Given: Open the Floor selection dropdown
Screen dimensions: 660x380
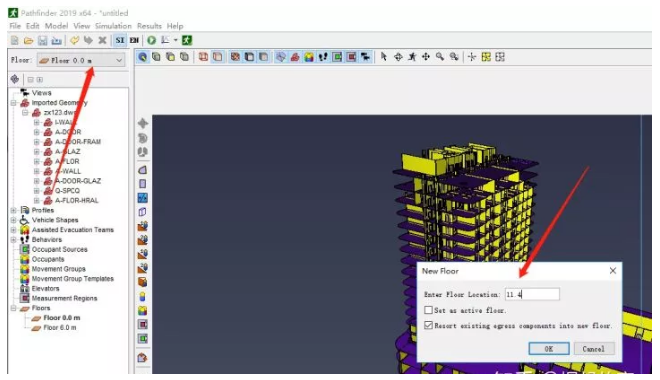Looking at the screenshot, I should [x=81, y=61].
